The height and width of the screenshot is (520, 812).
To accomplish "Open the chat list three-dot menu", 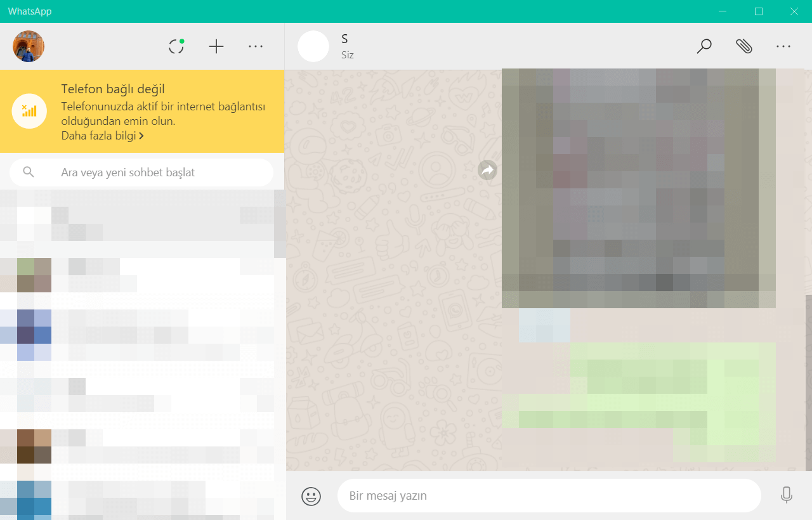I will (256, 46).
